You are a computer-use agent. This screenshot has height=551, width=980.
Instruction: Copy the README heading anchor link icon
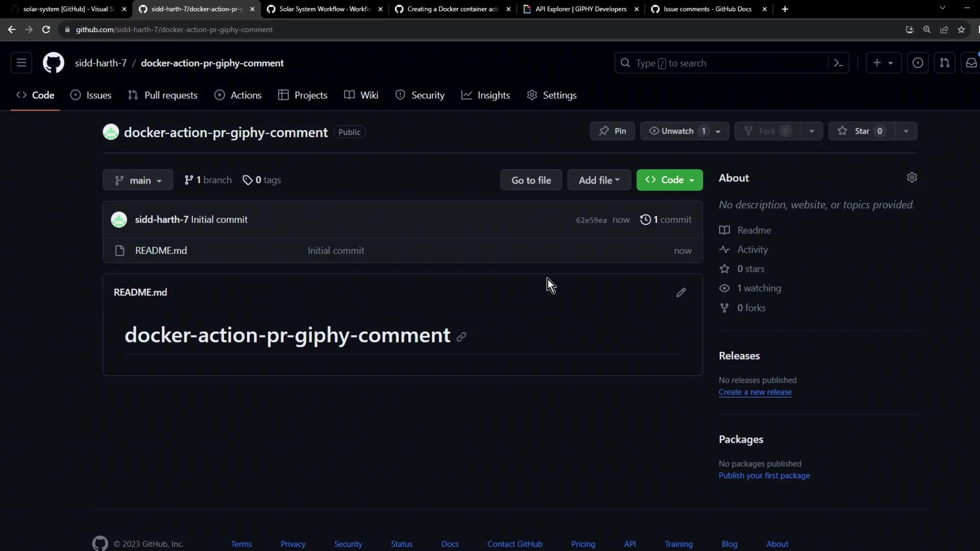point(461,337)
